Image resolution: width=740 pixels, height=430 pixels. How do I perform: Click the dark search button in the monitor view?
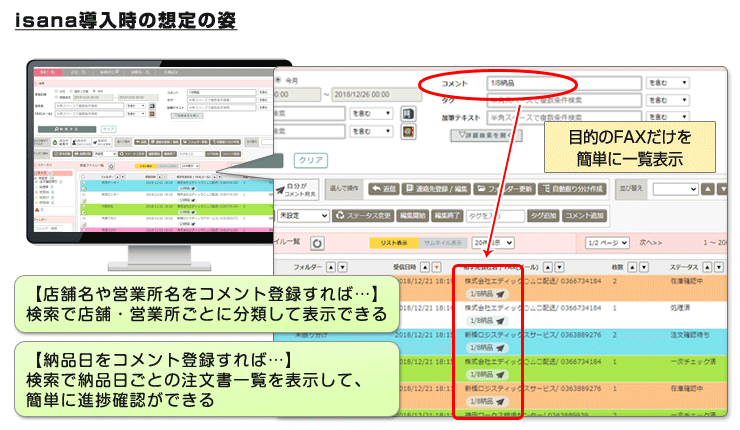point(67,129)
